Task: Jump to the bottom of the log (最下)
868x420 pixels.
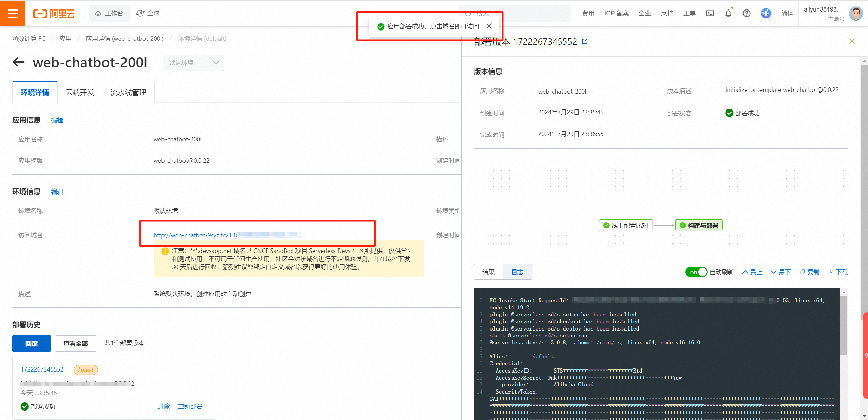Action: click(780, 272)
